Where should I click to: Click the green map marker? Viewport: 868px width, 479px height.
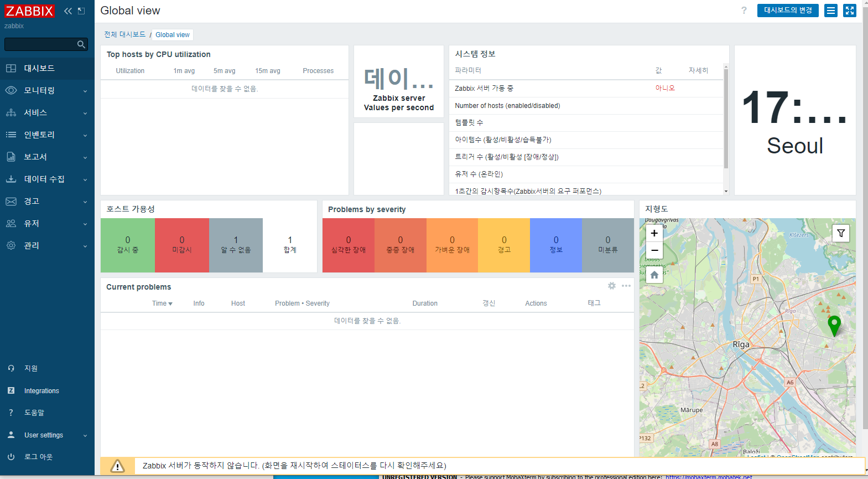pos(834,326)
